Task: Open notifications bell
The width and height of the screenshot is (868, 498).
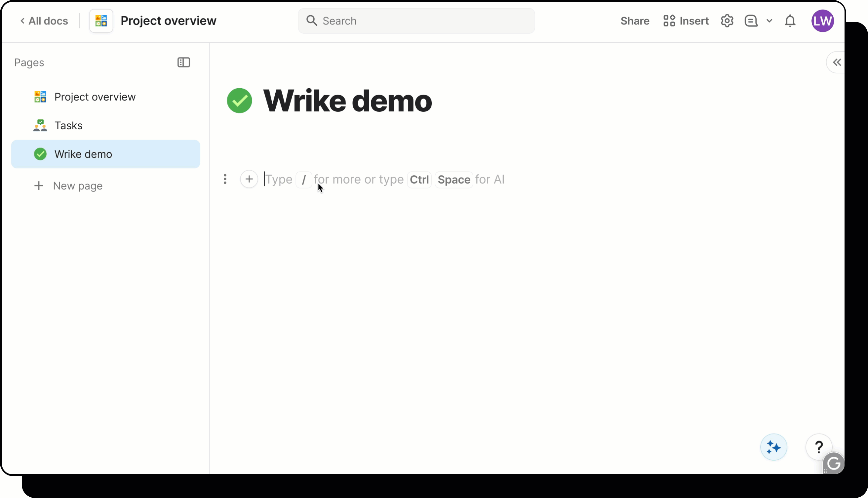Action: pos(790,21)
